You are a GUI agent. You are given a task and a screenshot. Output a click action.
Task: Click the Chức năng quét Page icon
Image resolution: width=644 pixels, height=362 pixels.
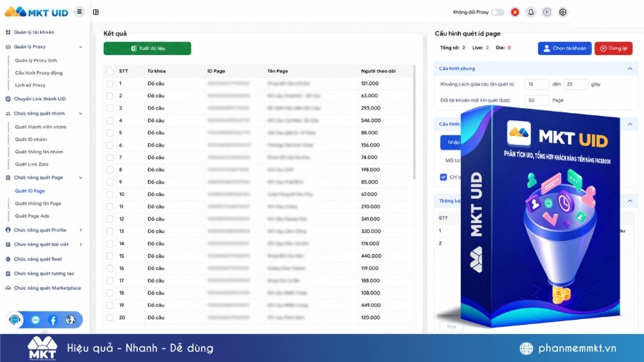pos(8,177)
